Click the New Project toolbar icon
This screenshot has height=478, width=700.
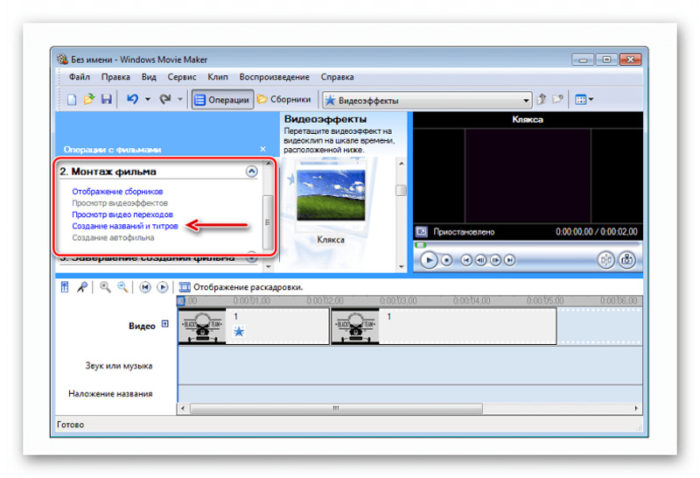(x=71, y=99)
